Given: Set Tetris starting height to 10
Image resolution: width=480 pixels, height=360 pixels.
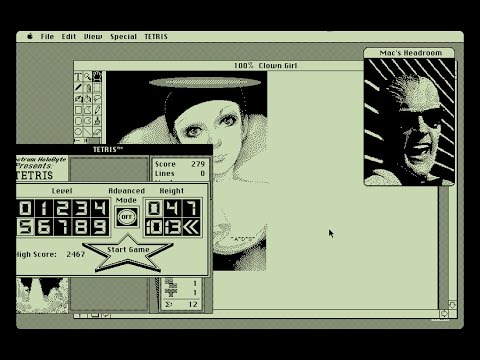Looking at the screenshot, I should 154,227.
